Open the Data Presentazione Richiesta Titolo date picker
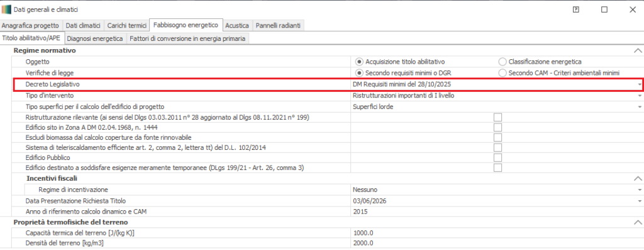Viewport: 644px width, 250px height. [x=640, y=201]
